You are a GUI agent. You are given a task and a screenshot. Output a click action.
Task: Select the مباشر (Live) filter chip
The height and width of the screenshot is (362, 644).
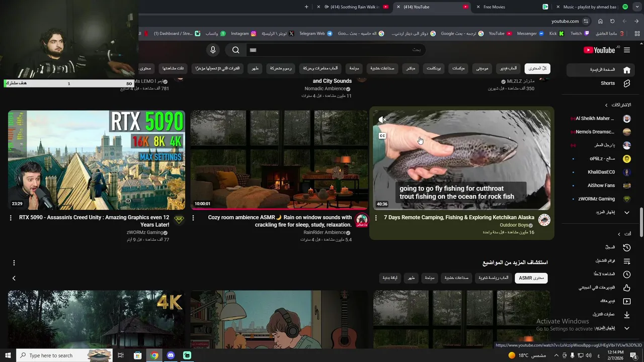(411, 68)
